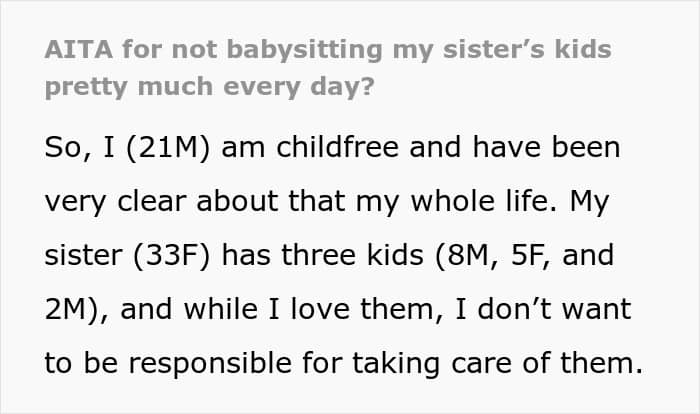Open the AITA post title
This screenshot has width=700, height=414.
coord(328,68)
